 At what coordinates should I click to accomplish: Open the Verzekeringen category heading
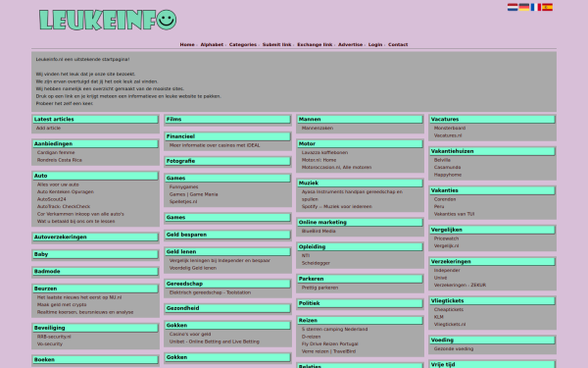492,261
